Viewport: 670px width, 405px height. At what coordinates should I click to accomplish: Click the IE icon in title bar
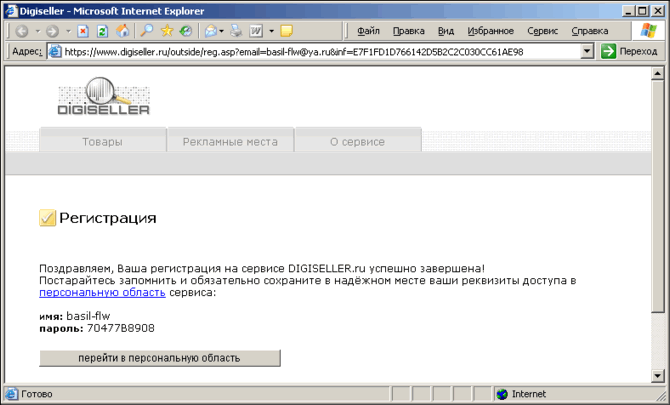[11, 11]
